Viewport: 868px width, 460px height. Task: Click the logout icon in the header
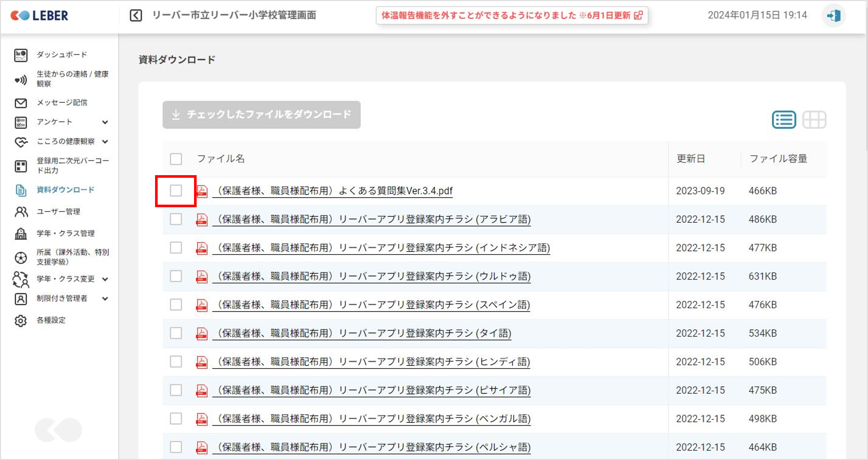pyautogui.click(x=833, y=16)
